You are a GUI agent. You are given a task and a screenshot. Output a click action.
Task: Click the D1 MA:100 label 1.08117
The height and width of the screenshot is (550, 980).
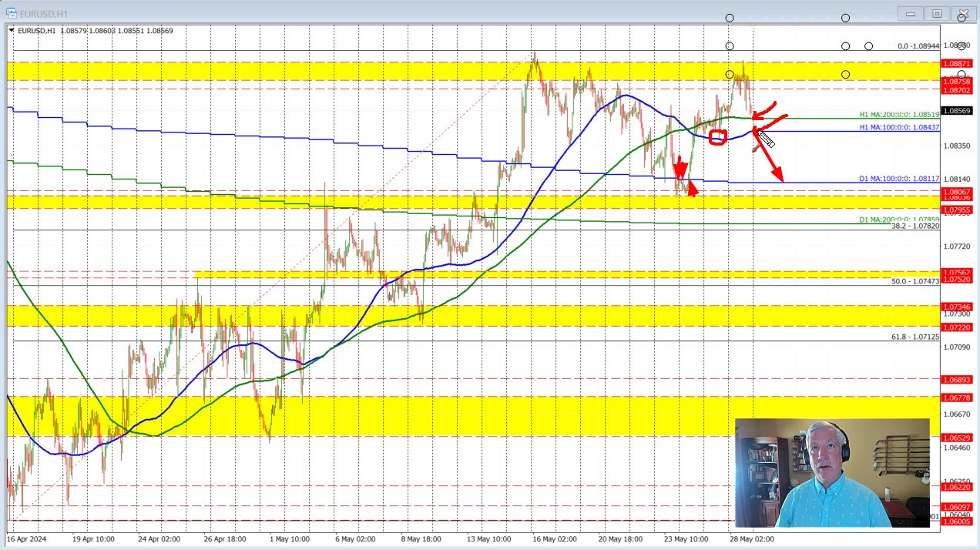click(899, 179)
